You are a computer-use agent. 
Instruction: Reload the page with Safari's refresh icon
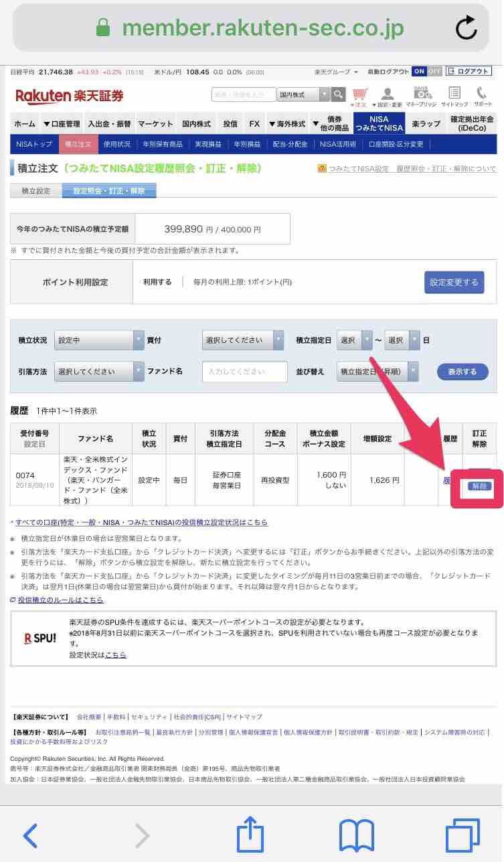point(466,27)
